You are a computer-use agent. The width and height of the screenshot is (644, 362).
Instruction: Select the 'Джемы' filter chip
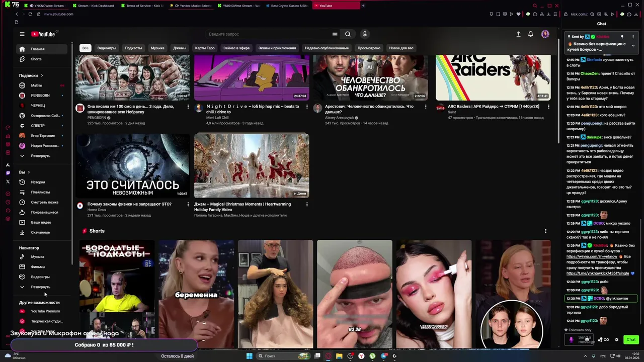tap(180, 48)
